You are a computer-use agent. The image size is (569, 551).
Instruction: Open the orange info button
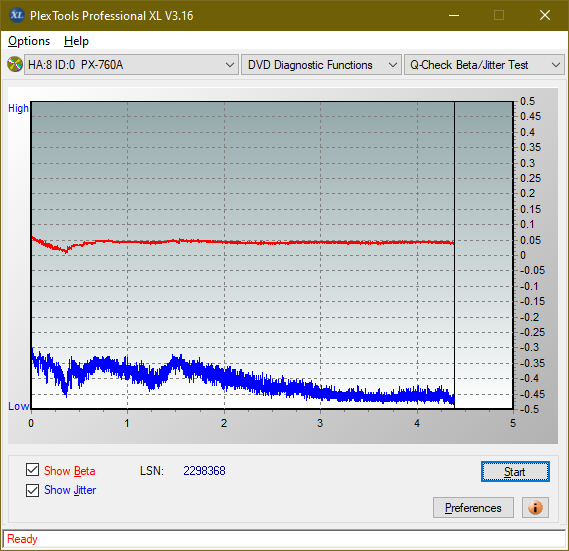(x=535, y=507)
